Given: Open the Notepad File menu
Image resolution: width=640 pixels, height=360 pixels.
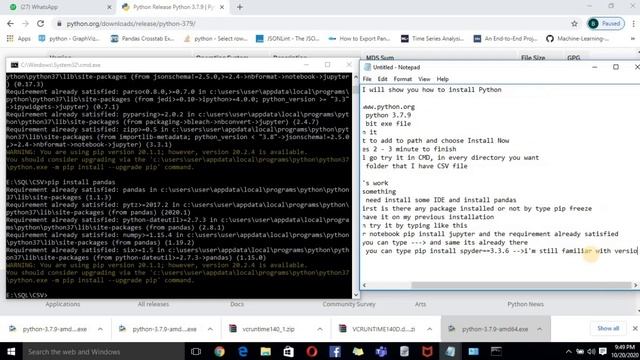Looking at the screenshot, I should point(367,79).
